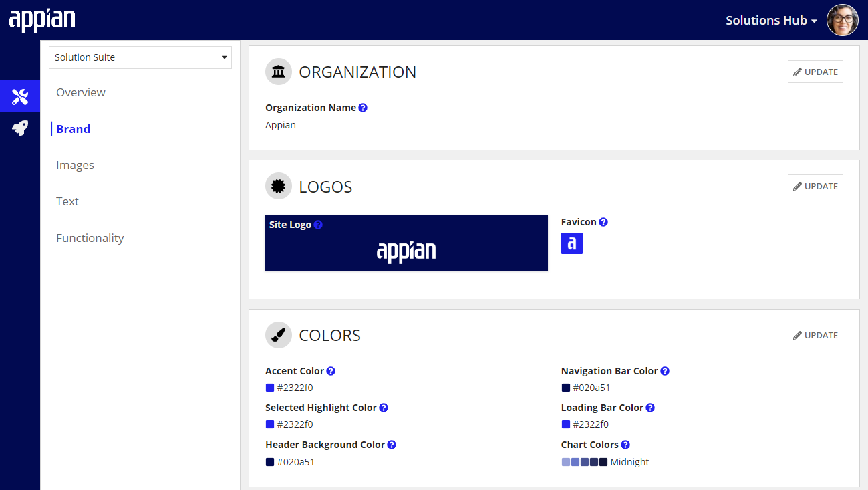
Task: Click the favicon 'a' image
Action: pyautogui.click(x=572, y=243)
